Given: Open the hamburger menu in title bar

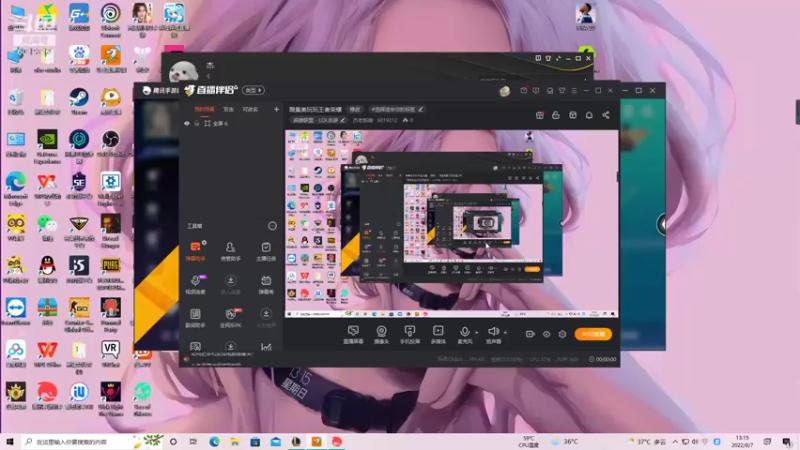Looking at the screenshot, I should [574, 90].
